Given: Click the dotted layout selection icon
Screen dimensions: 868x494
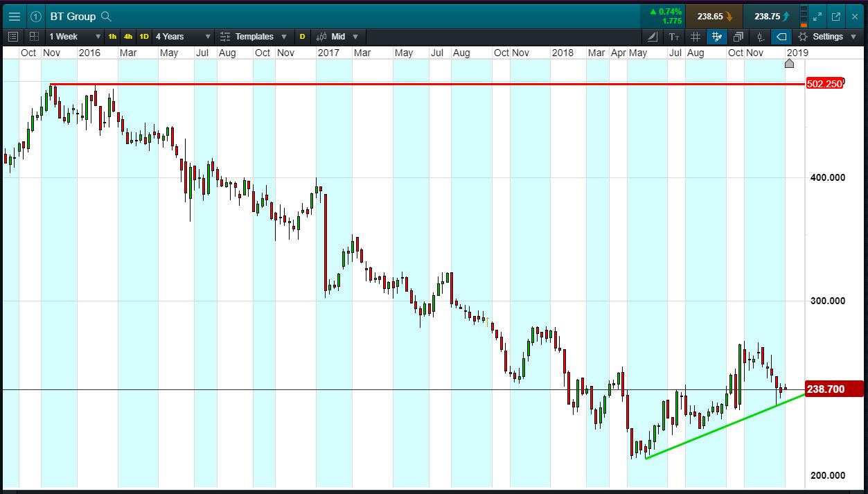Looking at the screenshot, I should [34, 37].
